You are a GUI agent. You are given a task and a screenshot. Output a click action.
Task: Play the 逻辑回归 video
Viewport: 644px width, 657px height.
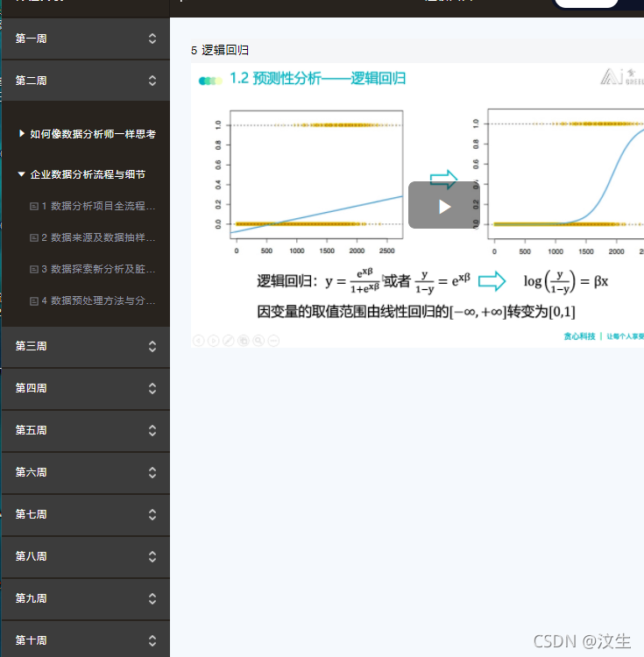pos(444,205)
